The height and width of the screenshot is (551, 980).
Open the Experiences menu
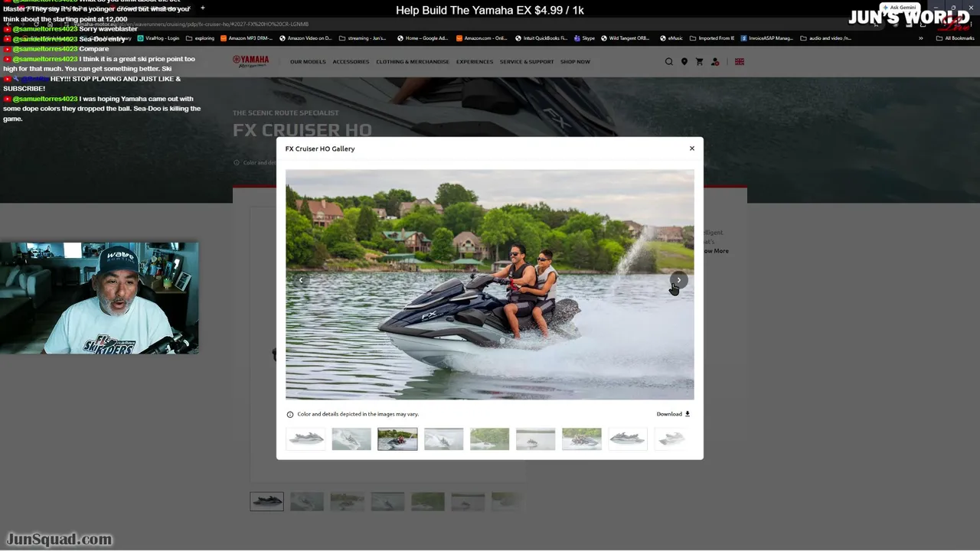(x=475, y=62)
